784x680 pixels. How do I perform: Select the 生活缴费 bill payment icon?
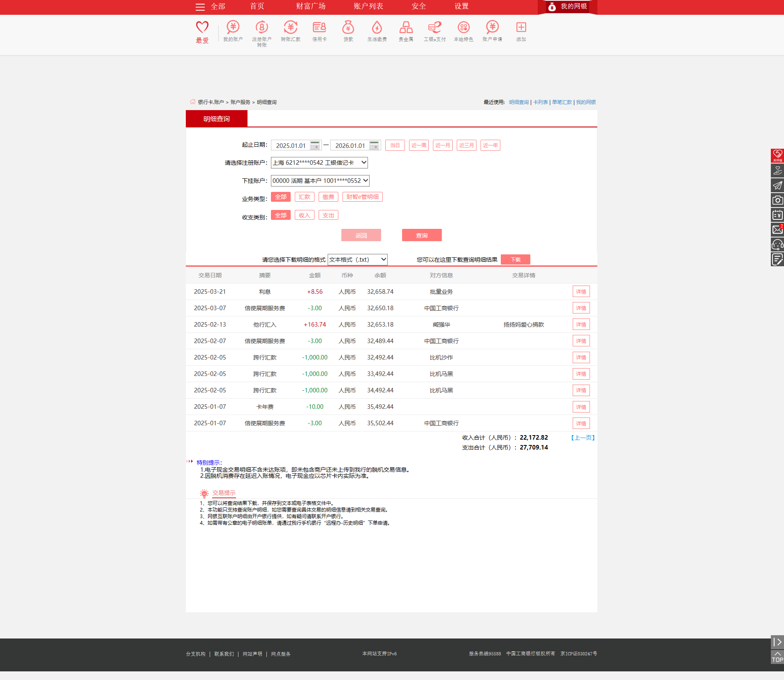tap(377, 28)
